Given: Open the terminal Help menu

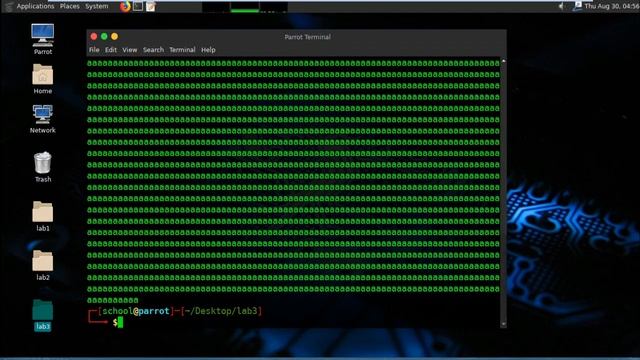Looking at the screenshot, I should click(x=208, y=50).
